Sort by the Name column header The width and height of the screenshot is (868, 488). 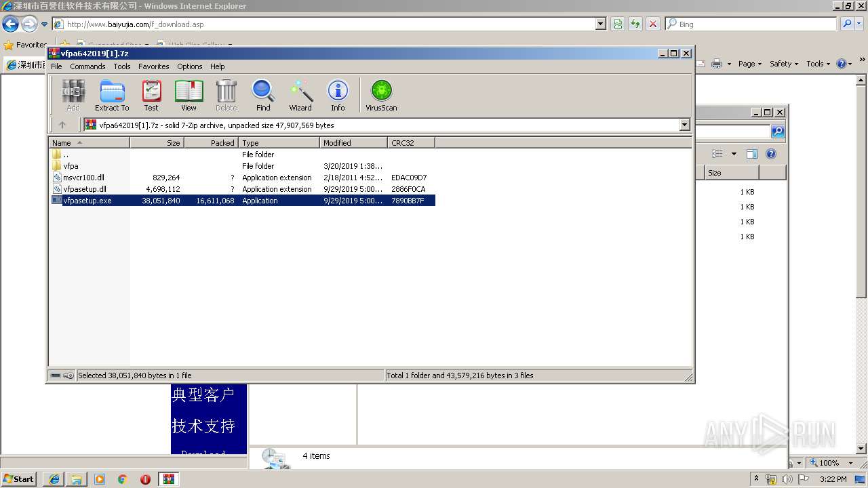point(89,143)
